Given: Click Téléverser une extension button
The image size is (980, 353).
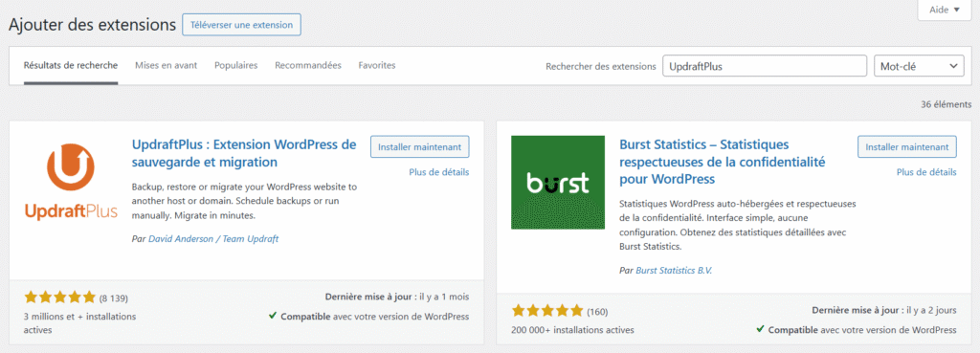Looking at the screenshot, I should tap(242, 25).
